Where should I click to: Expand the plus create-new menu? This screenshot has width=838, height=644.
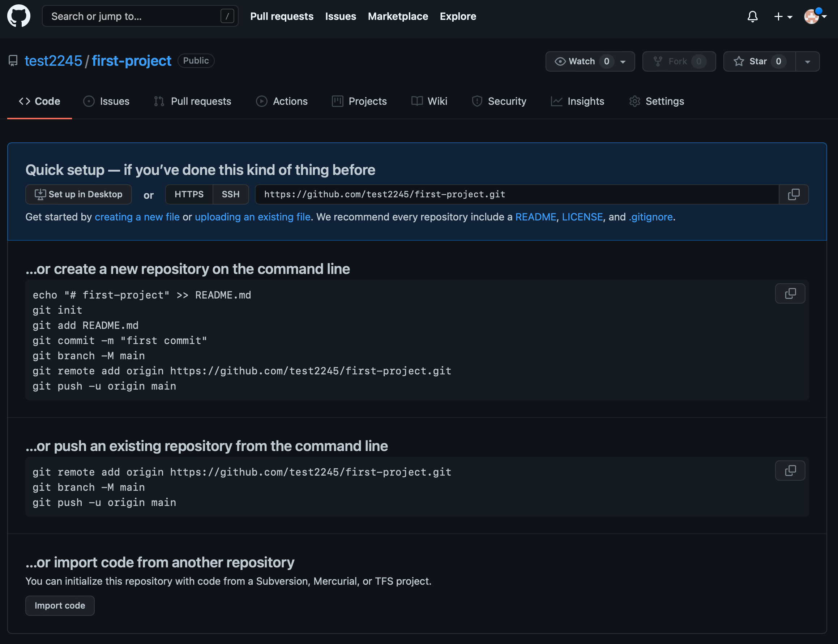pyautogui.click(x=783, y=17)
